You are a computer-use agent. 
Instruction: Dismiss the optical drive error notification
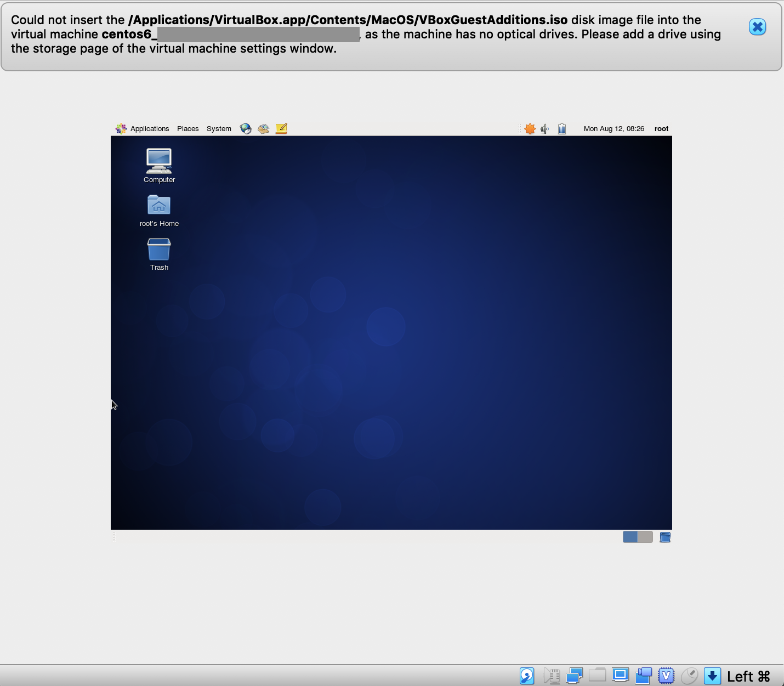[x=757, y=27]
